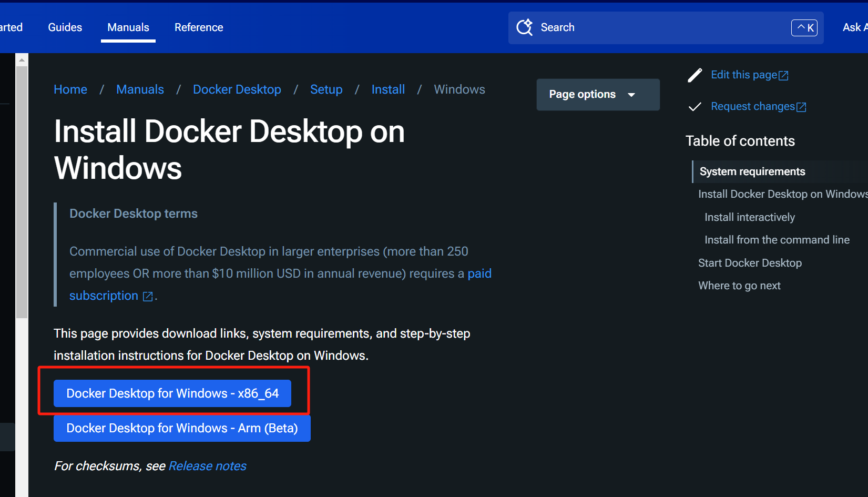This screenshot has width=868, height=497.
Task: Jump to System requirements section
Action: click(x=752, y=171)
